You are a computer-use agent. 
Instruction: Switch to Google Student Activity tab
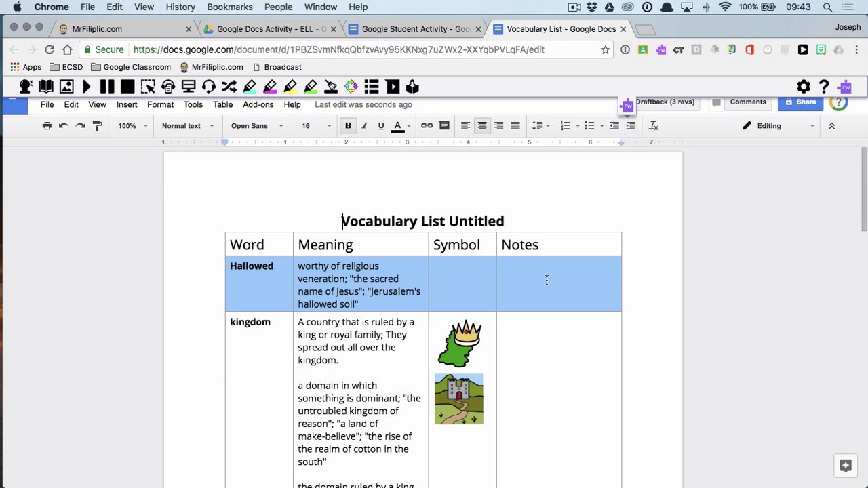point(414,29)
